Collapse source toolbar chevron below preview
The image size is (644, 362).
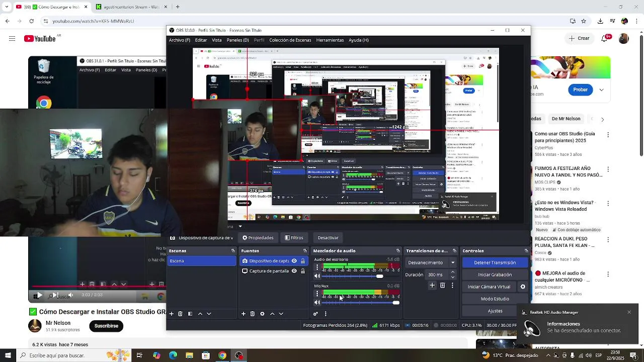click(x=240, y=227)
